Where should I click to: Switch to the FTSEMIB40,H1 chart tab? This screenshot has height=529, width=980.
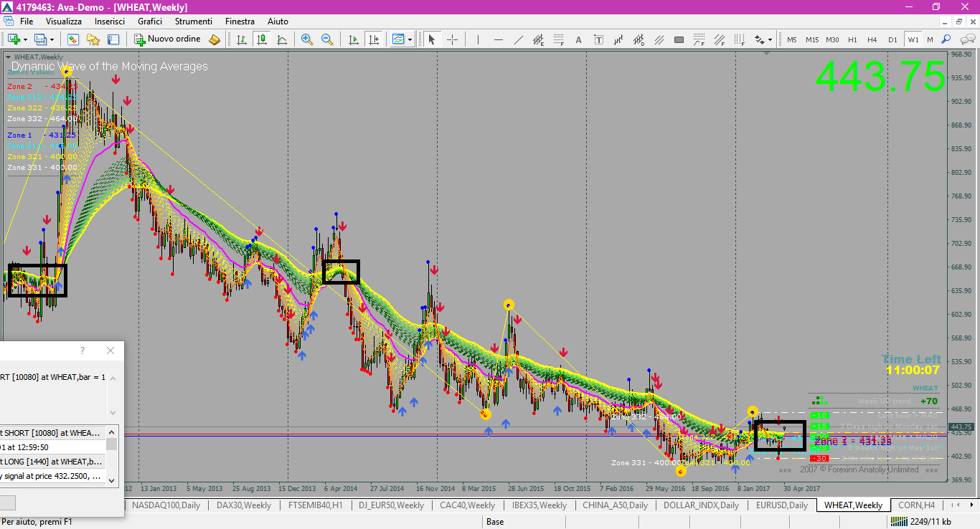click(x=316, y=505)
